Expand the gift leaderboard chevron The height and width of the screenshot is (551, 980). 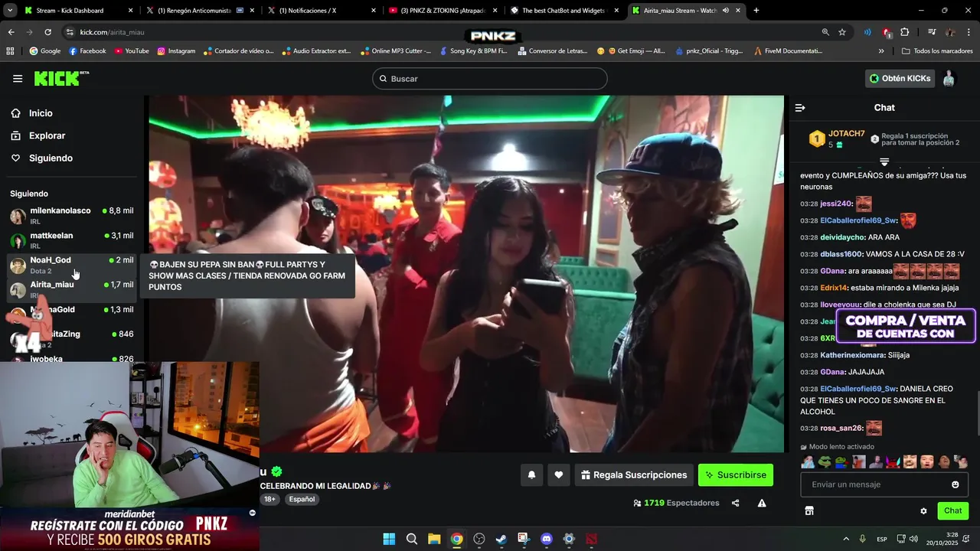[884, 161]
